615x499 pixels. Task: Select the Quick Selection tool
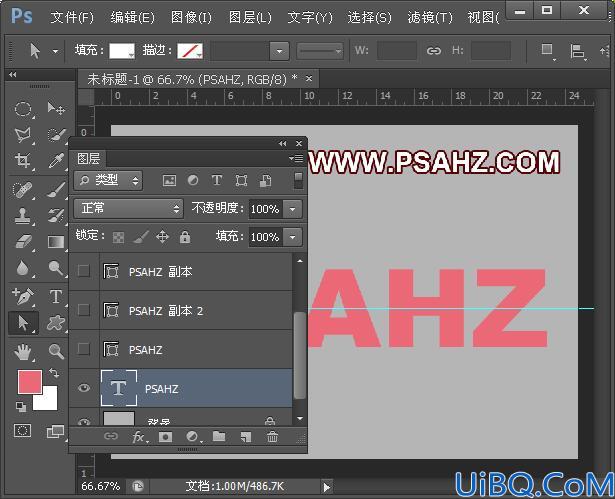coord(56,135)
